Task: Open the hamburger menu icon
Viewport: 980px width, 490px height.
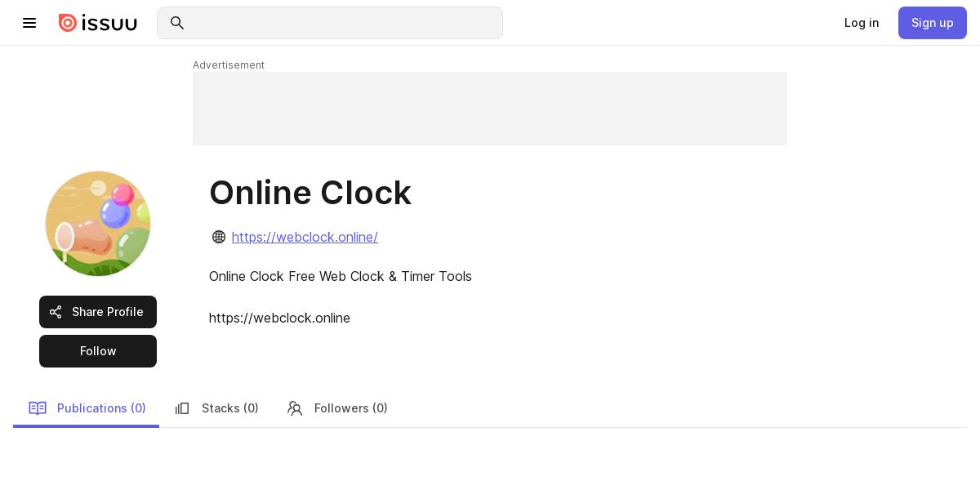Action: pyautogui.click(x=29, y=23)
